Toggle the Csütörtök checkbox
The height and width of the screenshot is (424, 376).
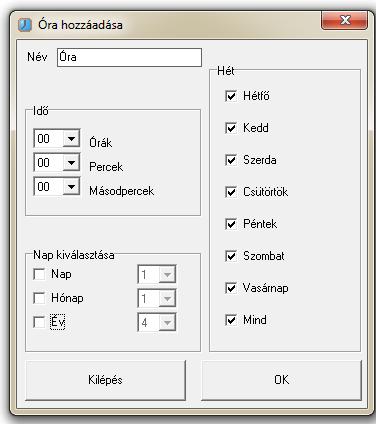pos(231,192)
